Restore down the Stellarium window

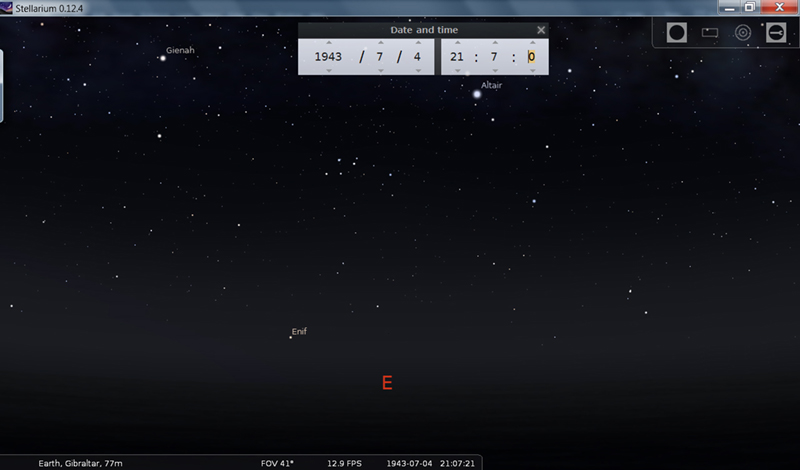click(x=750, y=7)
